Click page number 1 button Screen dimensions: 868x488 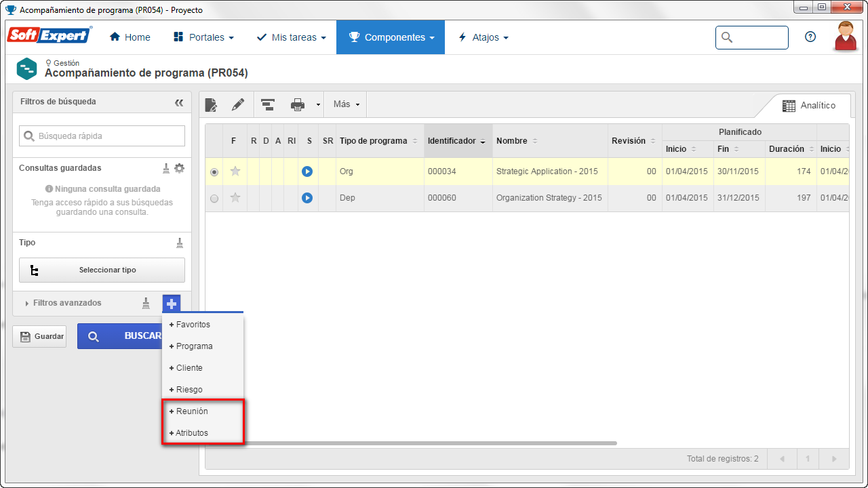tap(808, 459)
